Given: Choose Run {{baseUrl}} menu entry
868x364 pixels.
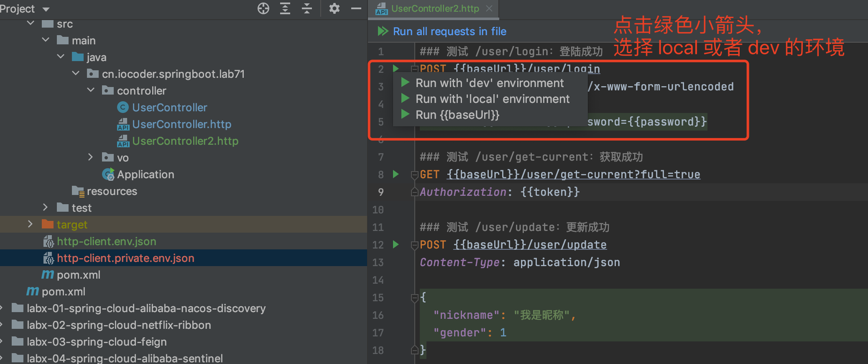Looking at the screenshot, I should tap(490, 115).
